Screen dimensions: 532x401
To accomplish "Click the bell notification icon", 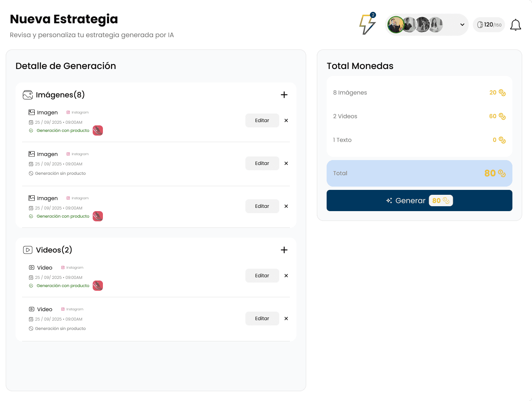I will tap(516, 25).
